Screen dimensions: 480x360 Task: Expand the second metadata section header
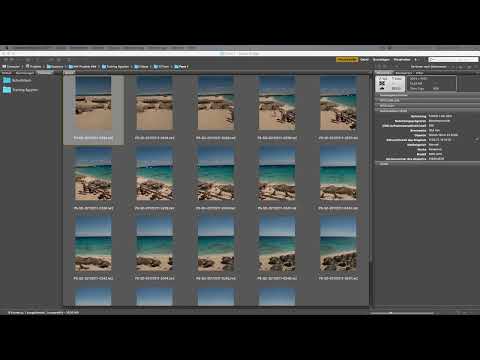pyautogui.click(x=428, y=100)
